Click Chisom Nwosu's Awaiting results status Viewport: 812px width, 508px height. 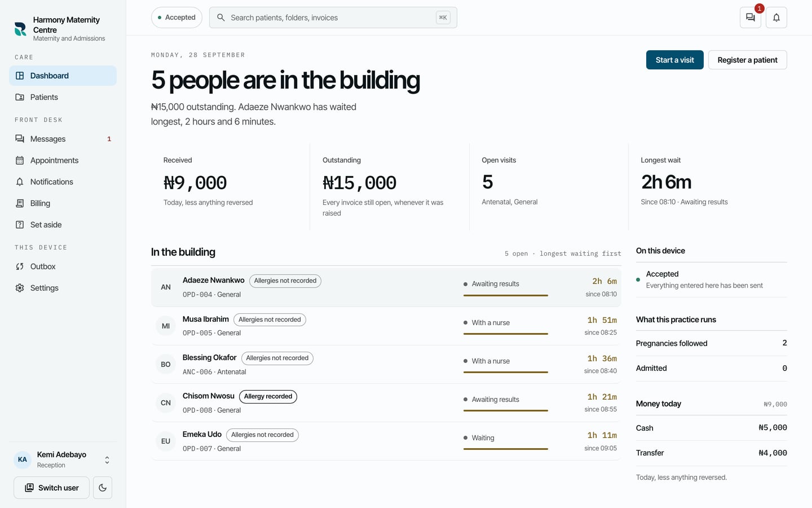[491, 399]
